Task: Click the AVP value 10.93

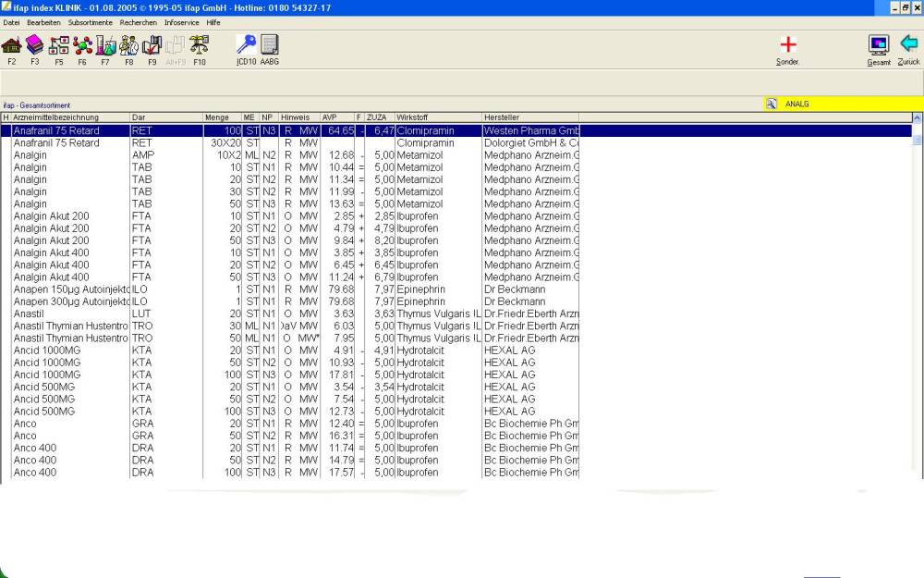Action: [x=341, y=363]
